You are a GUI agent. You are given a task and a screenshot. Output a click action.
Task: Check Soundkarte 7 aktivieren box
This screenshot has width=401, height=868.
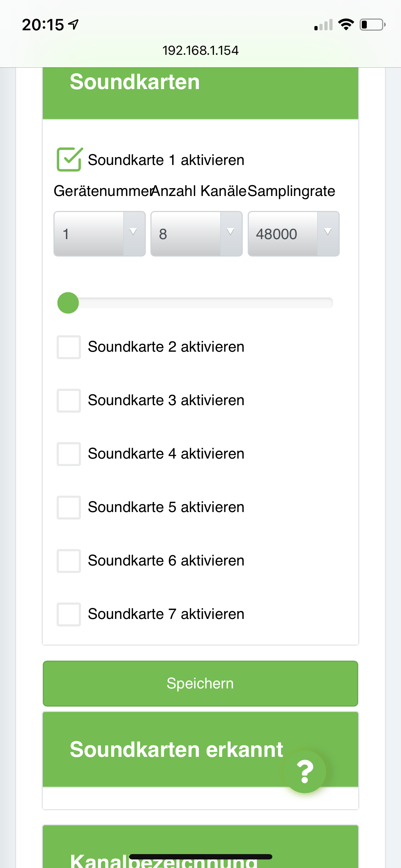pyautogui.click(x=69, y=614)
